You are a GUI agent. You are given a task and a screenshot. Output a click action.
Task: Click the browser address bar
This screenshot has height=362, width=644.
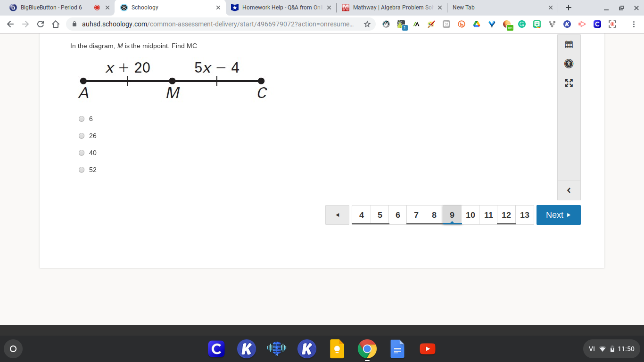tap(212, 24)
